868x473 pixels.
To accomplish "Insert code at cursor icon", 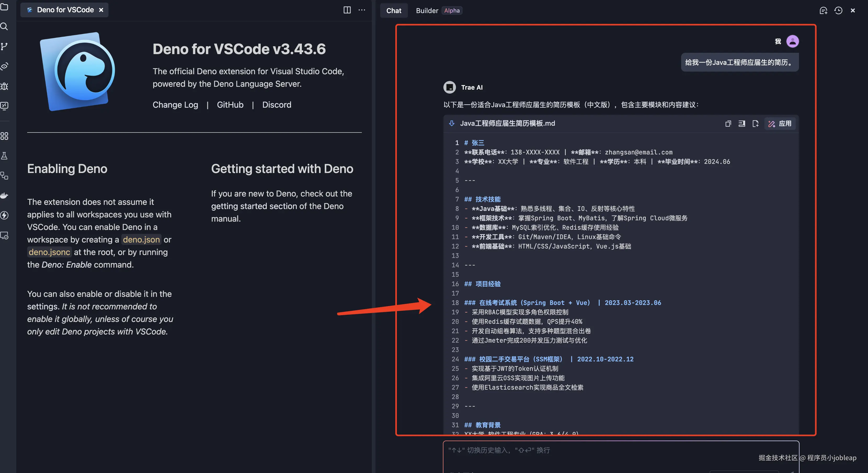I will 742,124.
